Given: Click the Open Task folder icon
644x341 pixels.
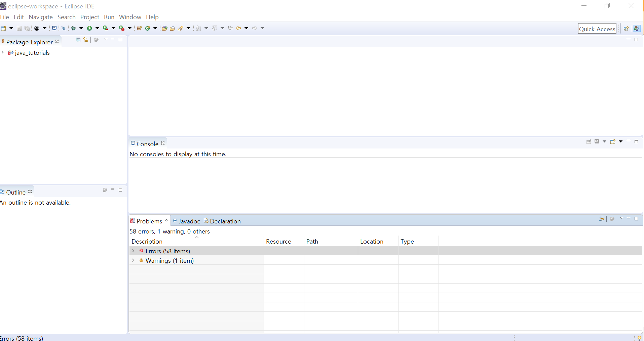Looking at the screenshot, I should (172, 29).
